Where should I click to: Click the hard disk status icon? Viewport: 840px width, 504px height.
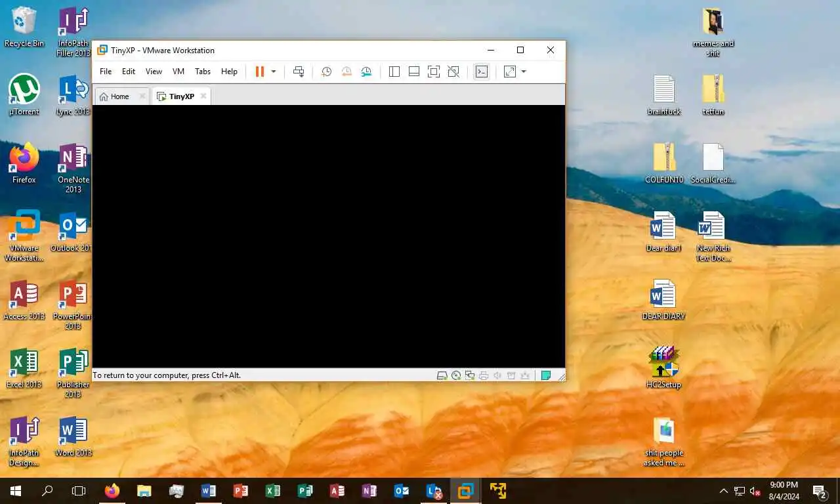click(x=442, y=375)
